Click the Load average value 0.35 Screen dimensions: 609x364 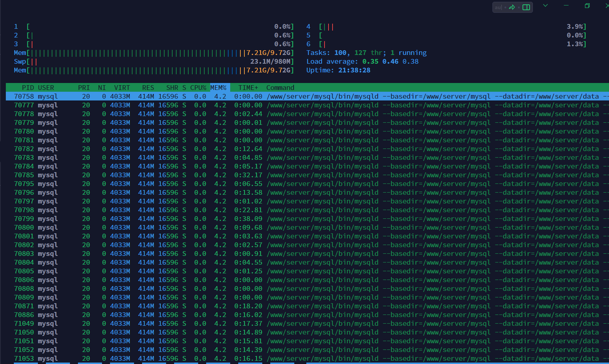(370, 62)
